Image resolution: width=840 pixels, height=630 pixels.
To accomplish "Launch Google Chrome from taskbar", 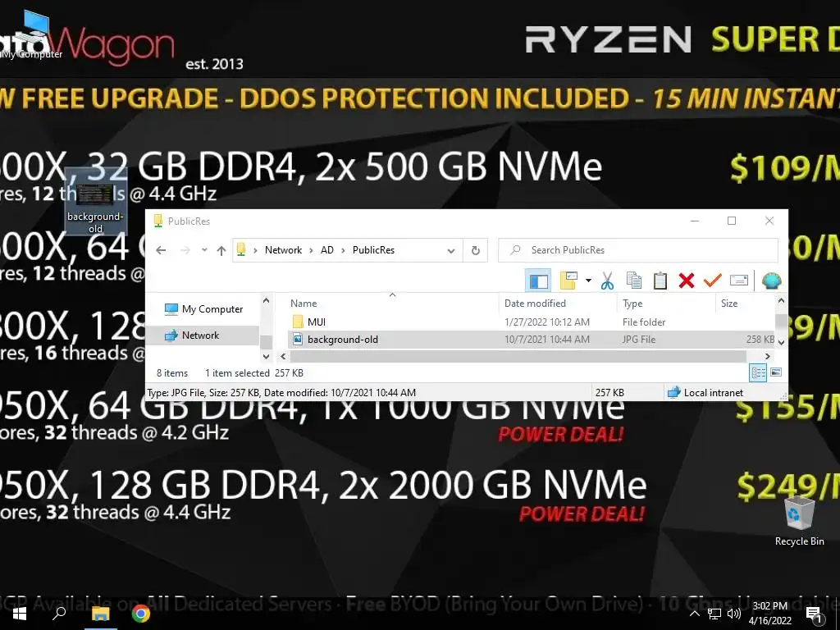I will tap(141, 614).
